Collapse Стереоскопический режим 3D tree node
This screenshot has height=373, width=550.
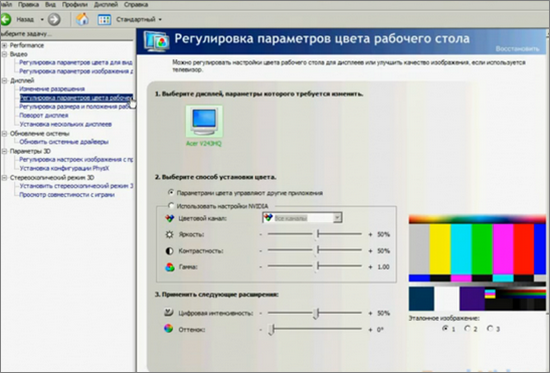point(5,178)
